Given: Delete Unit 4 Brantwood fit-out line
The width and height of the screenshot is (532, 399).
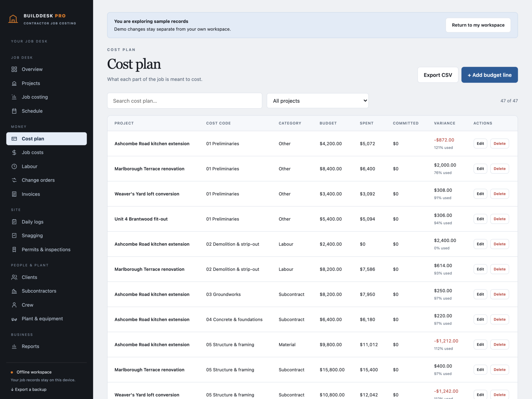Looking at the screenshot, I should 499,219.
